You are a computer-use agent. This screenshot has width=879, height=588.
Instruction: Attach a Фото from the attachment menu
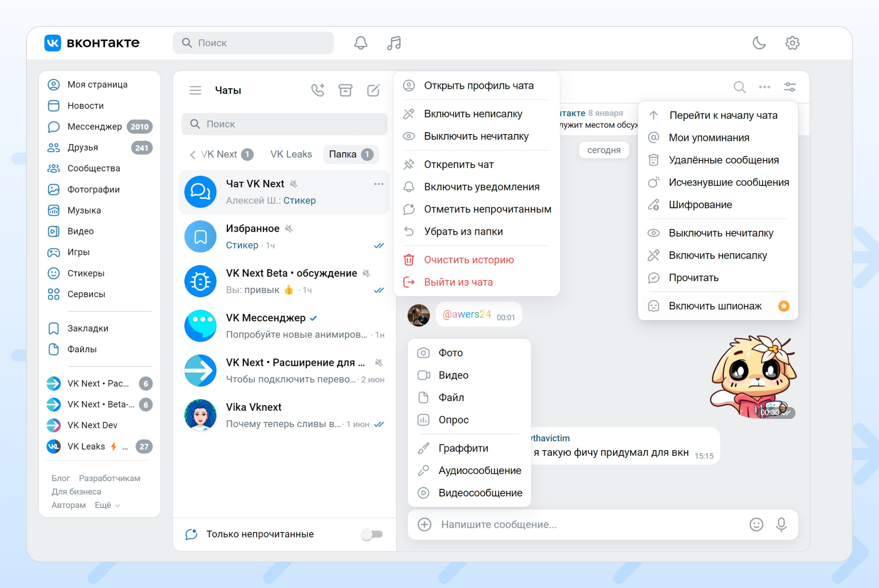(x=469, y=353)
